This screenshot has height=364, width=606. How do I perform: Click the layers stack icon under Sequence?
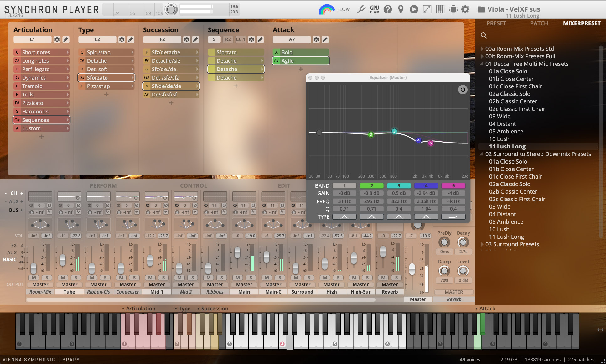251,39
